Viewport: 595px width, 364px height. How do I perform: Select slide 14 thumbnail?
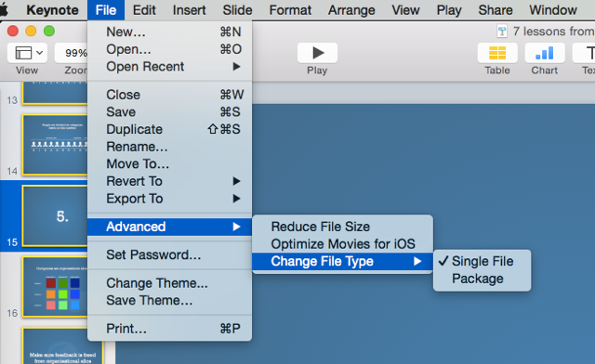tap(55, 145)
